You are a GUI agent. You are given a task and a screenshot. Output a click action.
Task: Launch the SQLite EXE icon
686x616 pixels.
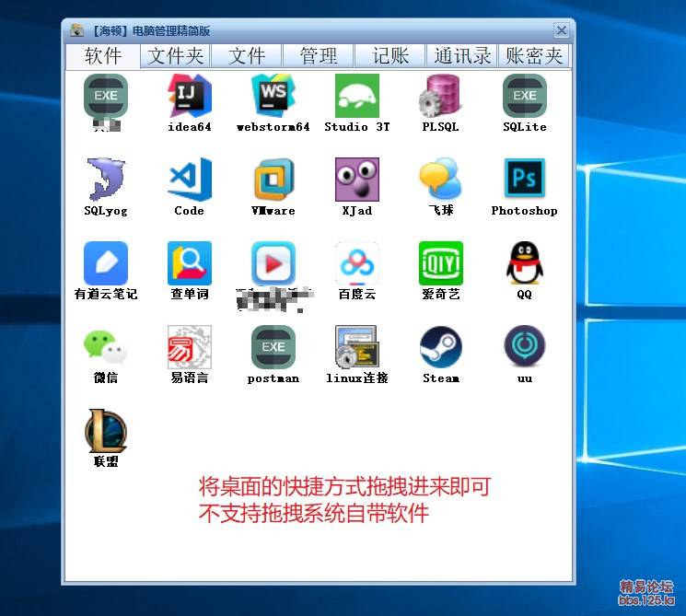pos(525,96)
